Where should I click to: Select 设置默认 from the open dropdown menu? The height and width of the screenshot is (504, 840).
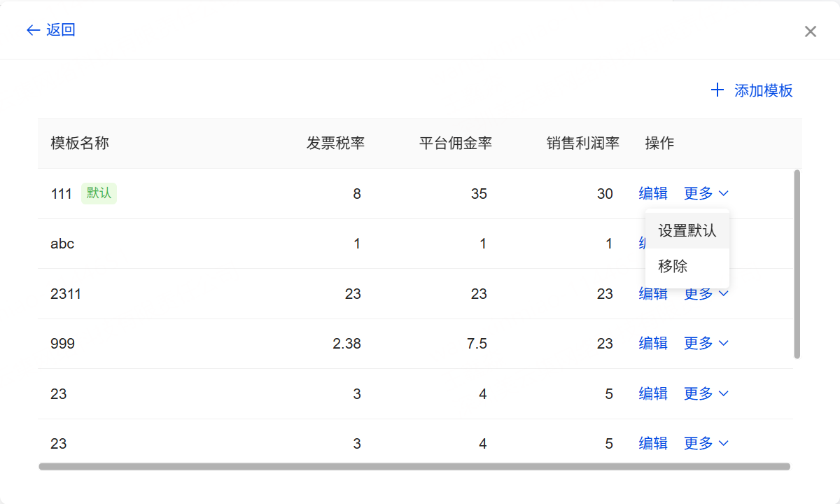coord(687,230)
